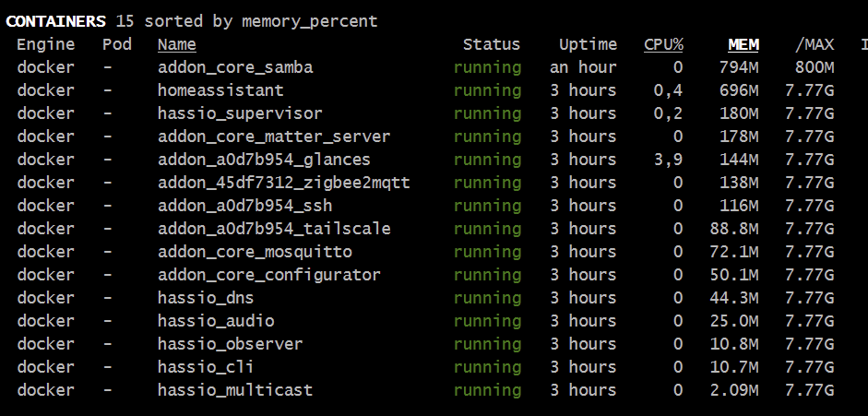Sort containers by CPU% column
Image resolution: width=868 pixels, height=416 pixels.
point(663,44)
